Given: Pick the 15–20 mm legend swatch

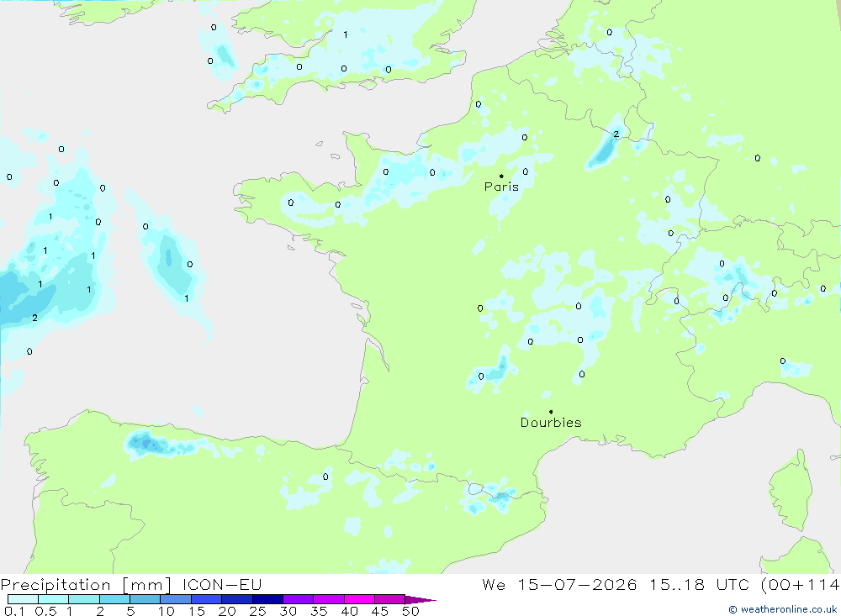Looking at the screenshot, I should point(207,599).
